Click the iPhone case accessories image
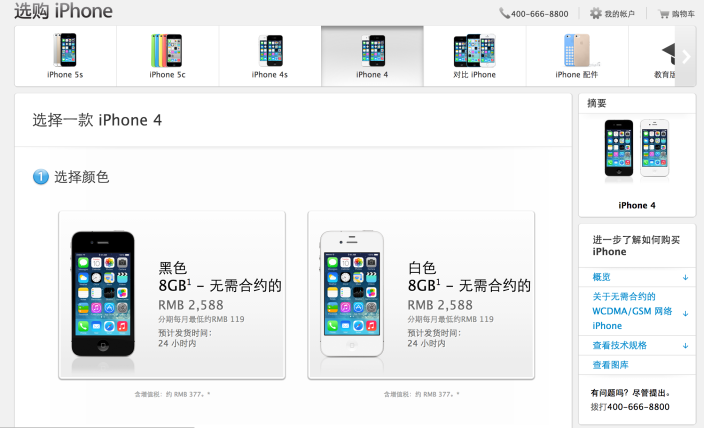Viewport: 704px width, 428px height. 577,50
